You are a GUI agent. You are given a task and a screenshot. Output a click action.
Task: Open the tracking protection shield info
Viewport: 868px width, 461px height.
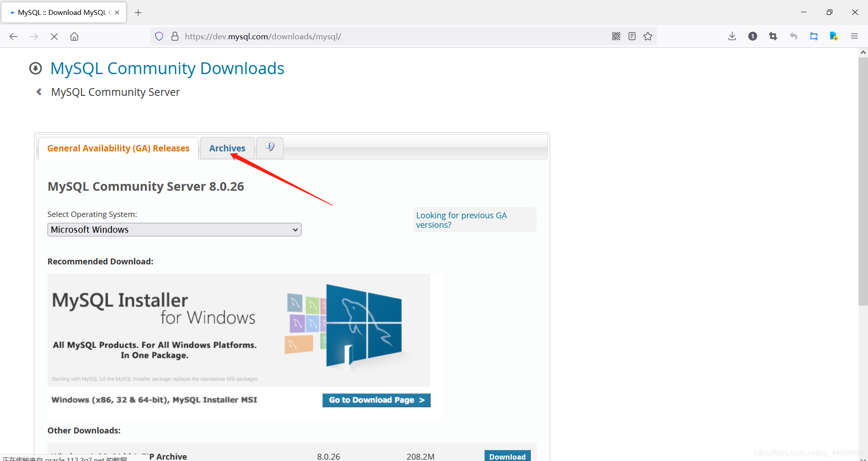[159, 36]
